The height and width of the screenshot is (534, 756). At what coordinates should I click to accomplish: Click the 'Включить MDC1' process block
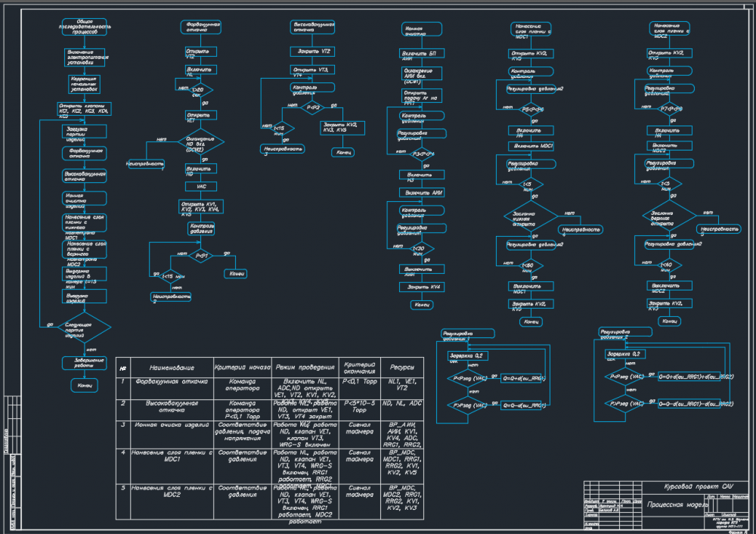pos(531,146)
